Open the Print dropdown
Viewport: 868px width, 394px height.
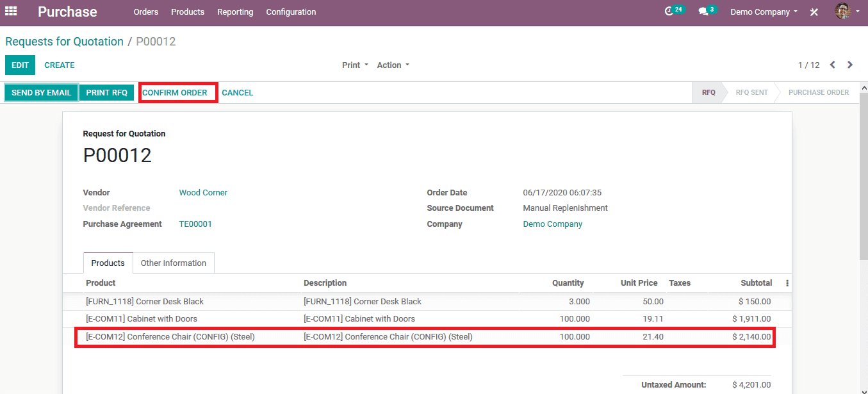click(x=355, y=65)
